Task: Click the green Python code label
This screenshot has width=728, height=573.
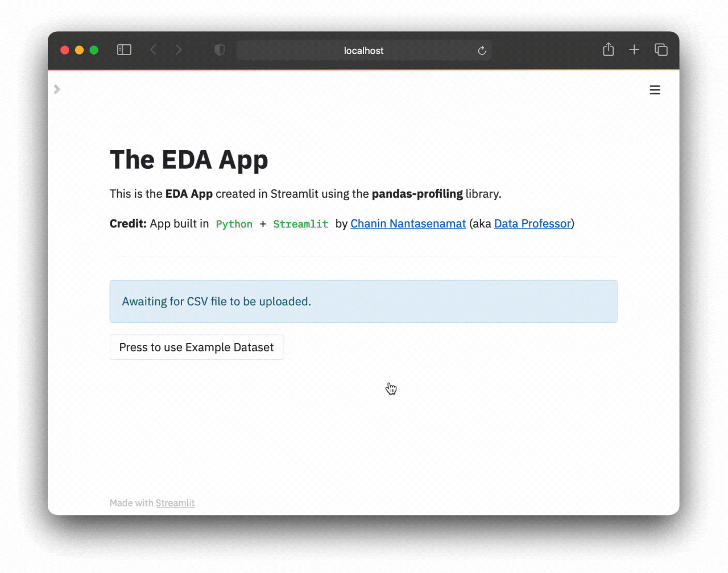Action: [x=234, y=224]
